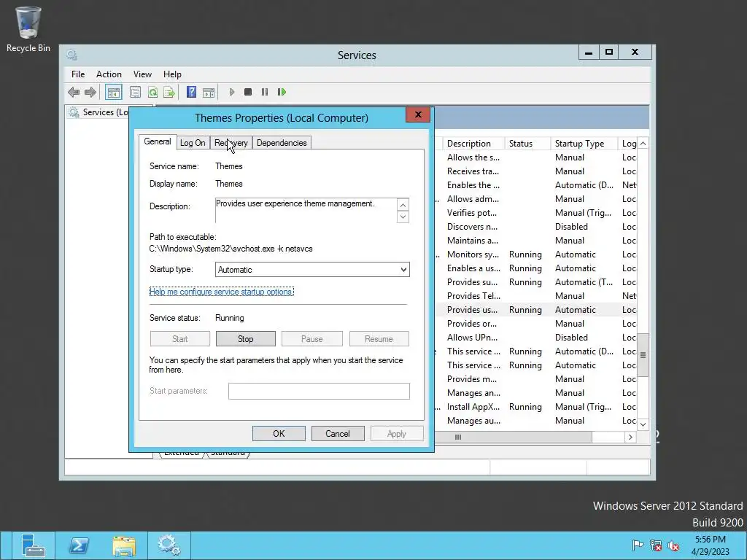Switch to the Dependencies tab

pyautogui.click(x=282, y=143)
